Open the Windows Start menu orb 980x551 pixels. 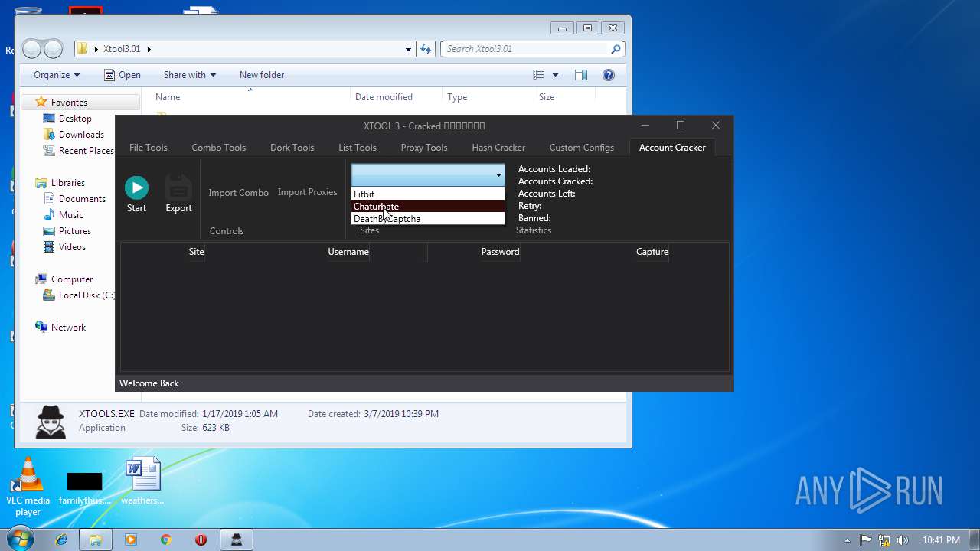coord(20,540)
